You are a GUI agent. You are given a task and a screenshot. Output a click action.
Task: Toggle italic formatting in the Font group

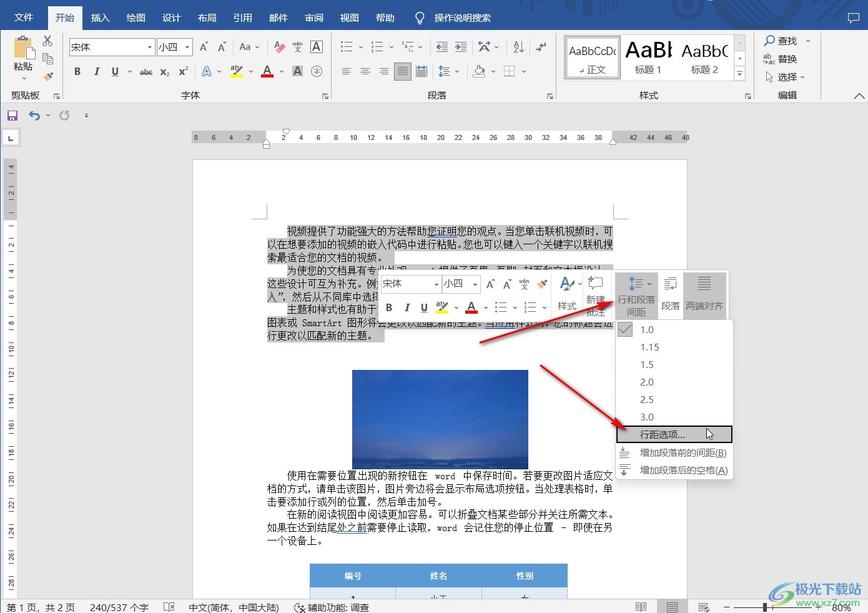tap(96, 71)
